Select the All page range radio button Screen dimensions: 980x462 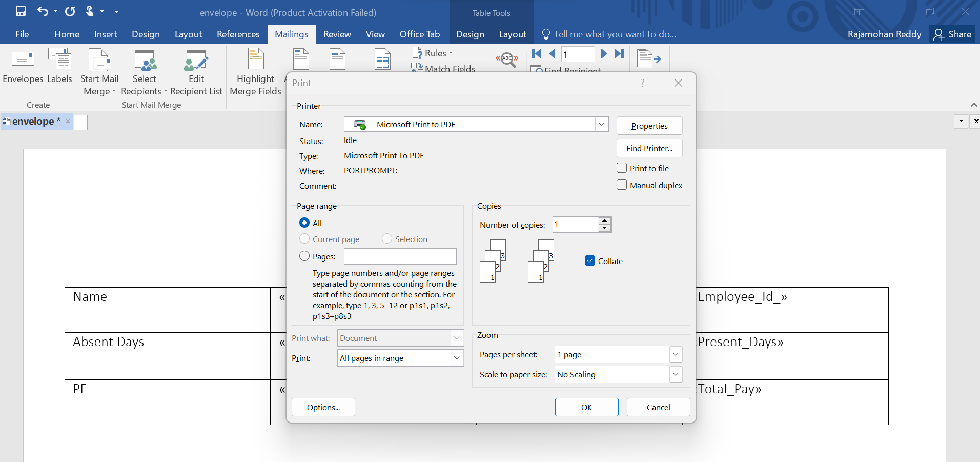pos(304,223)
